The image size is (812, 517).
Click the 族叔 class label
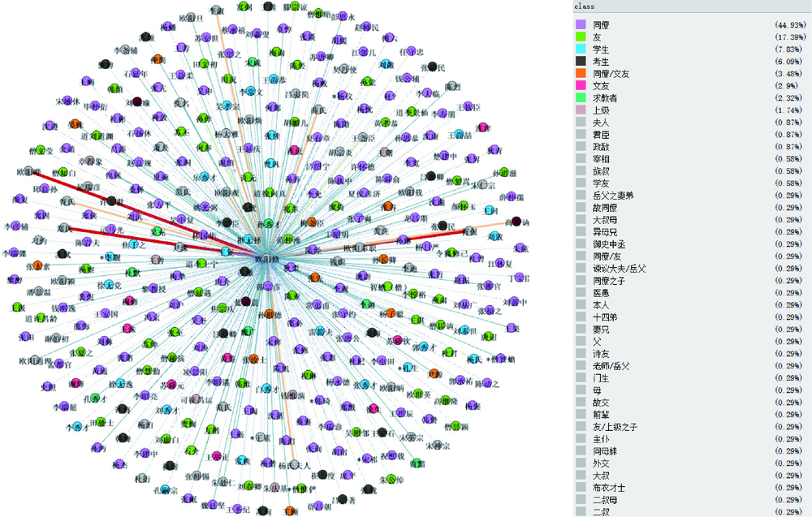pos(601,170)
